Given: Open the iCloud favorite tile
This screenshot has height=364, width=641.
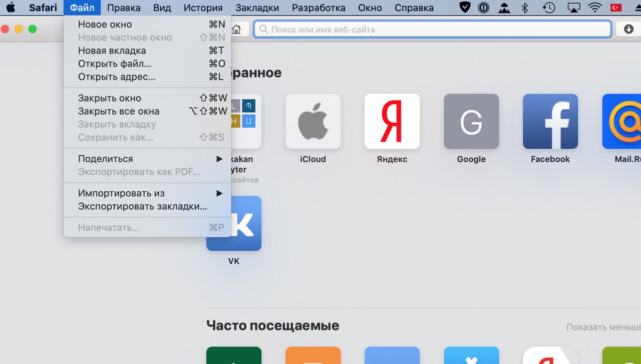Looking at the screenshot, I should 313,121.
